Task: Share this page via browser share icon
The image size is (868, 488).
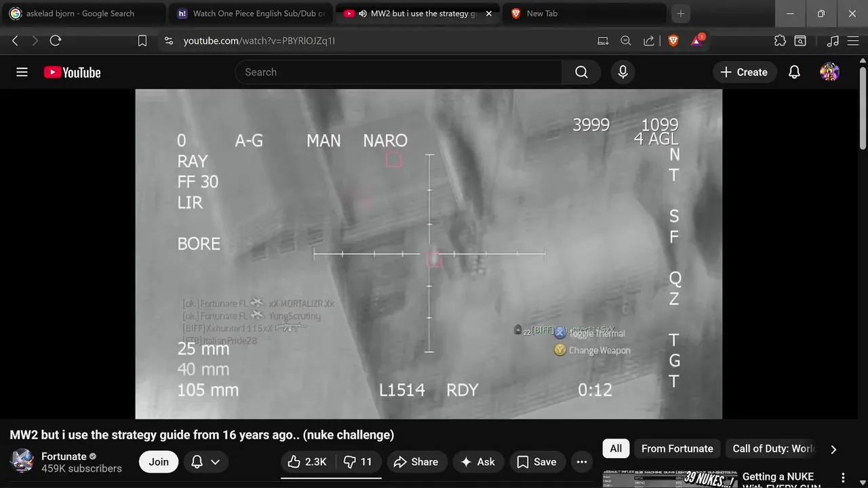Action: pos(649,41)
